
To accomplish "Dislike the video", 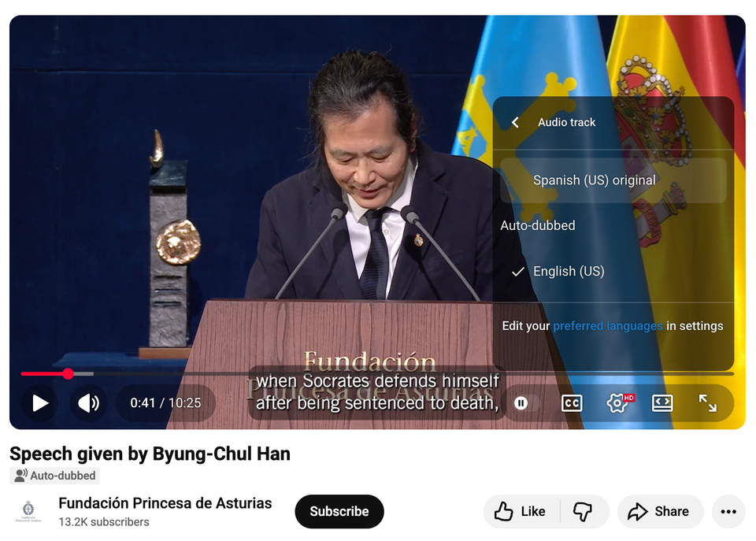I will click(x=584, y=511).
